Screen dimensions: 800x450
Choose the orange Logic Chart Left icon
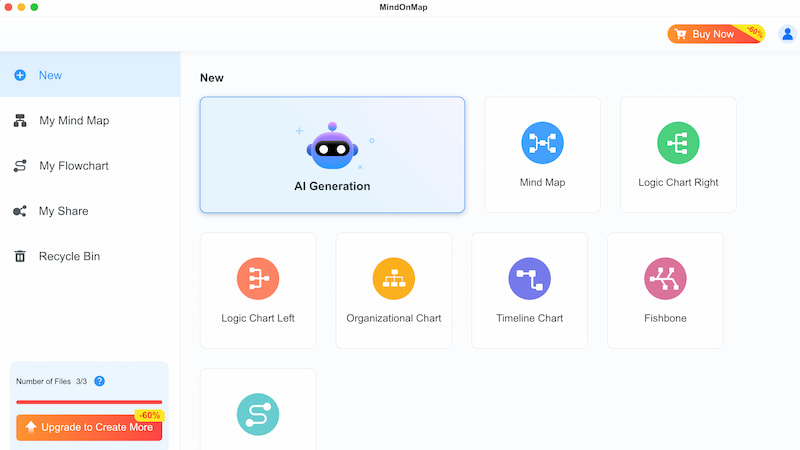[258, 279]
